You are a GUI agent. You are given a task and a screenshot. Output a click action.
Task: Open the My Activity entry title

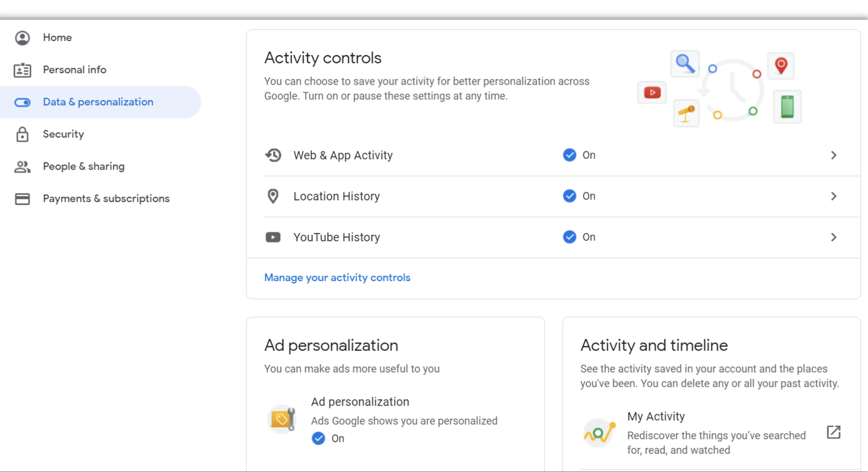tap(656, 416)
